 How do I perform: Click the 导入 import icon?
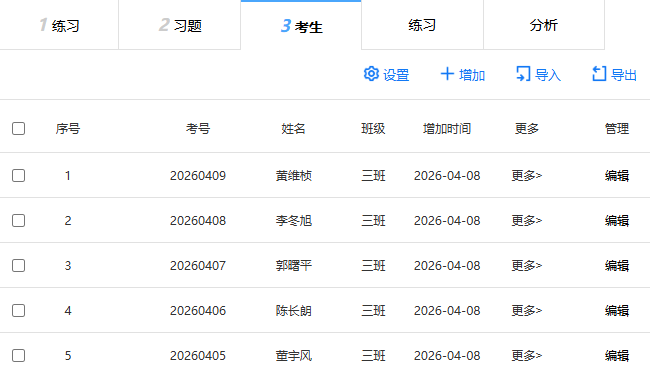coord(523,74)
